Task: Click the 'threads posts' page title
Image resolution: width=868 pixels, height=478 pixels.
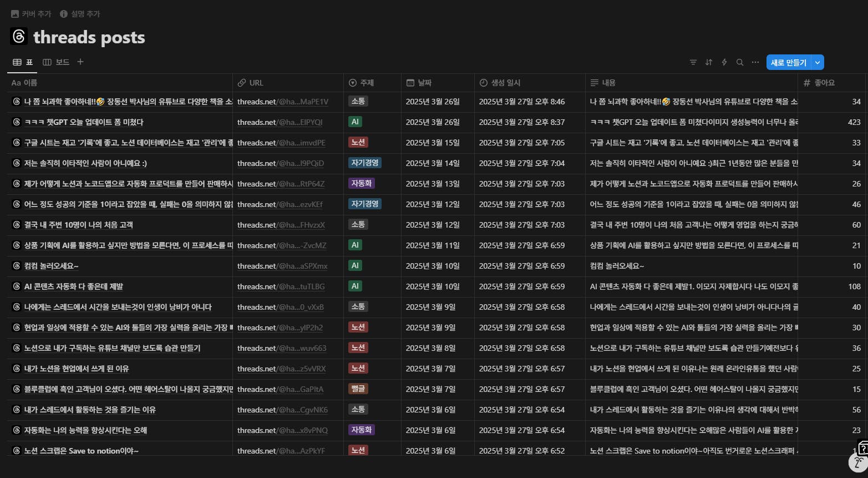Action: coord(89,37)
